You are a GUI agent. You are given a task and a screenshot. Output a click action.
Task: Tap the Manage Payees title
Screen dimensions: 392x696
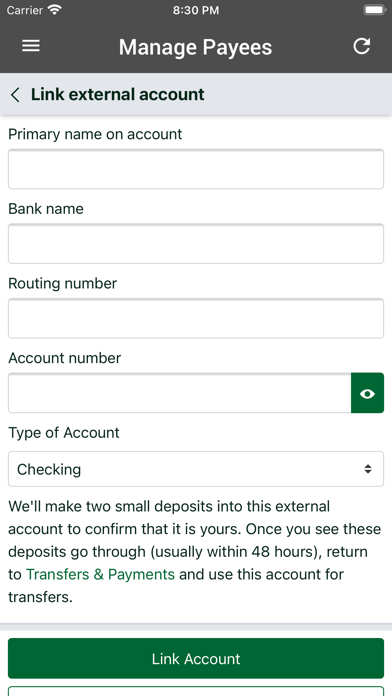pos(195,47)
